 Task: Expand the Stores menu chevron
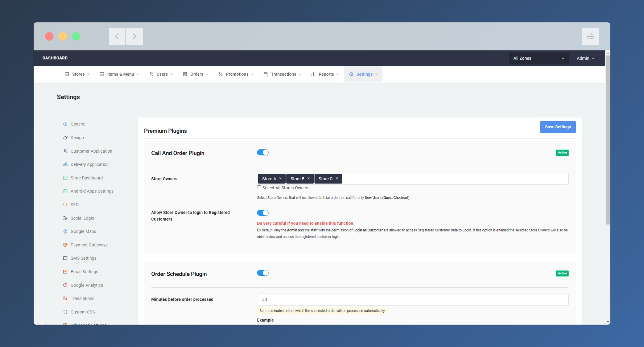click(x=88, y=74)
